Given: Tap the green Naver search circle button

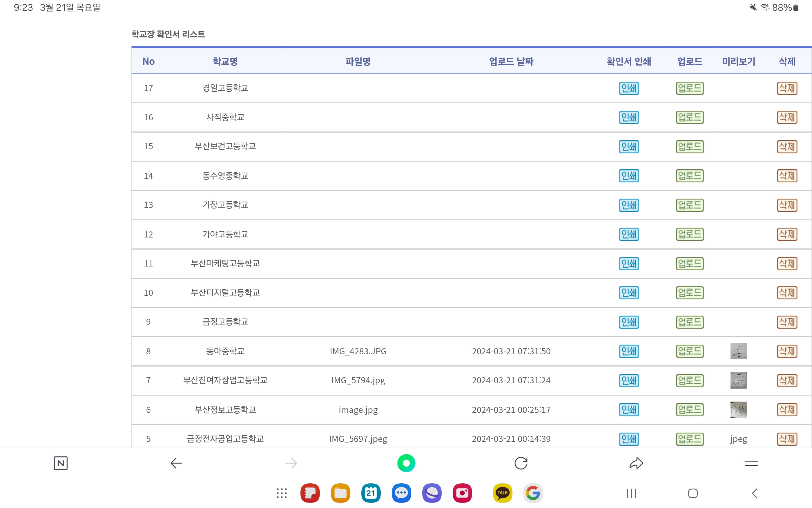Looking at the screenshot, I should (x=406, y=463).
